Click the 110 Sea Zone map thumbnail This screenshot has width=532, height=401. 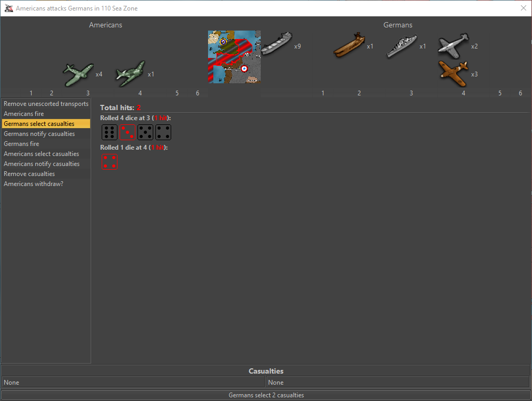tap(234, 57)
